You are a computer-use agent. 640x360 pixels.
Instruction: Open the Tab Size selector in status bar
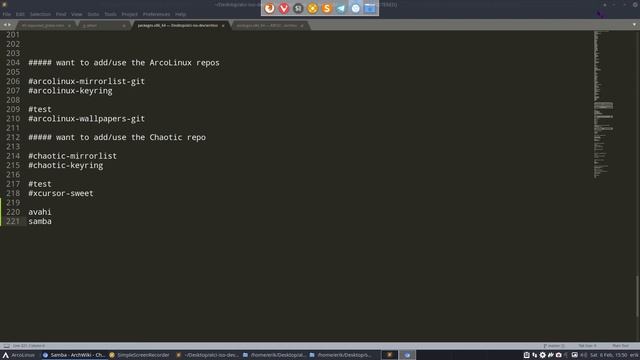[587, 346]
